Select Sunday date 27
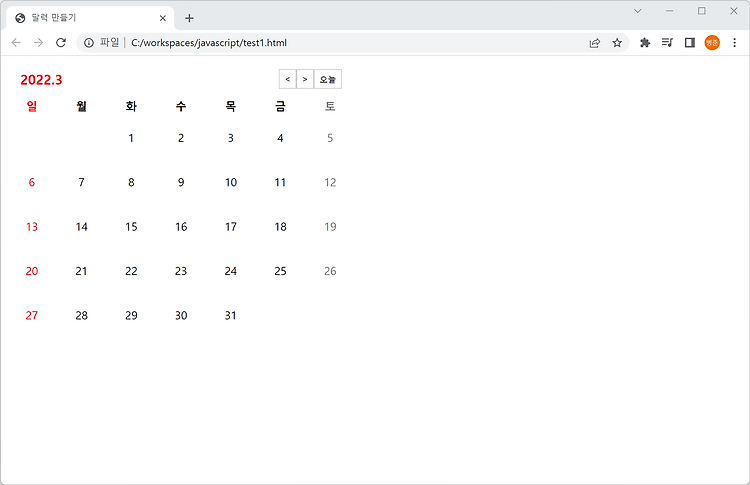The width and height of the screenshot is (750, 485). click(x=32, y=315)
